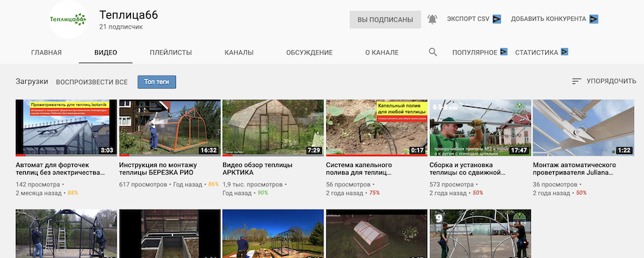Image resolution: width=644 pixels, height=258 pixels.
Task: Open the Экспорт CSV link
Action: click(468, 19)
